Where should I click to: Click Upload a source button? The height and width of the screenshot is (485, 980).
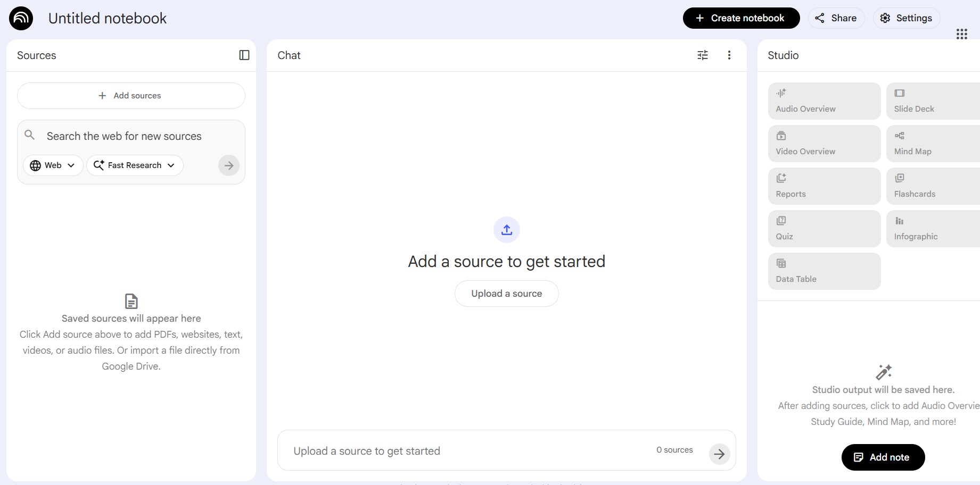pos(507,294)
